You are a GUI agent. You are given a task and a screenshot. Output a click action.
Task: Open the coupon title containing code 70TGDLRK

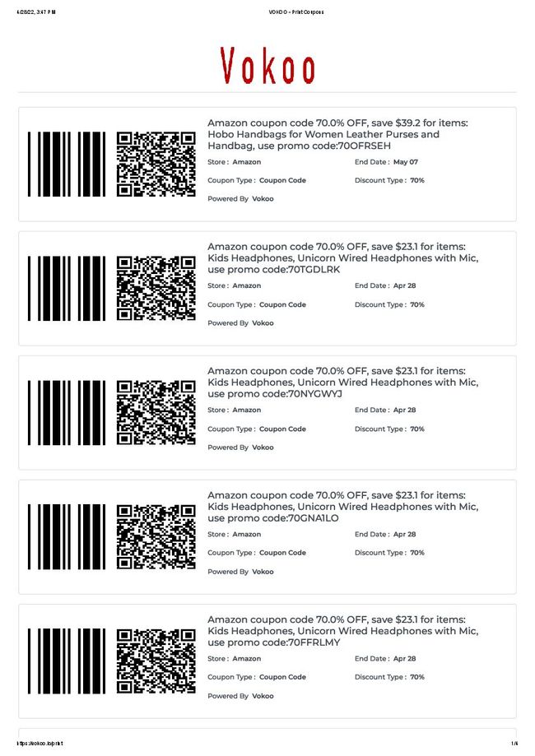342,258
